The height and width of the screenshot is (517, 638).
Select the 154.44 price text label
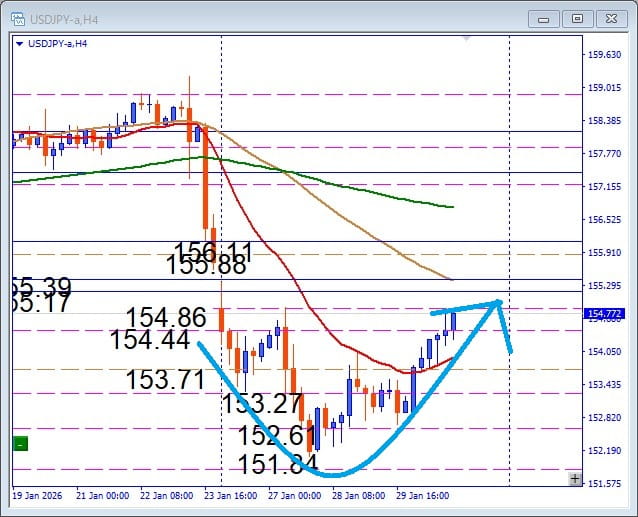(x=150, y=339)
